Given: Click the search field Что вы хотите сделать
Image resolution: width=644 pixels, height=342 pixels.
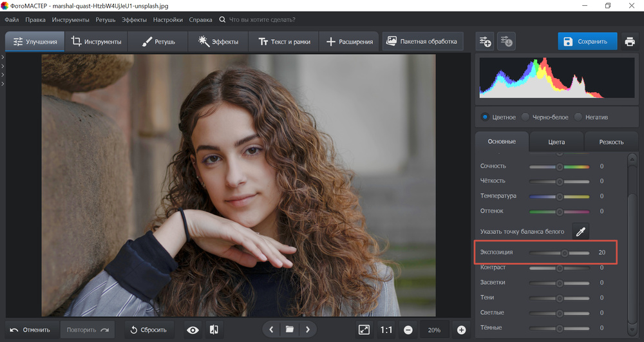Looking at the screenshot, I should point(262,20).
